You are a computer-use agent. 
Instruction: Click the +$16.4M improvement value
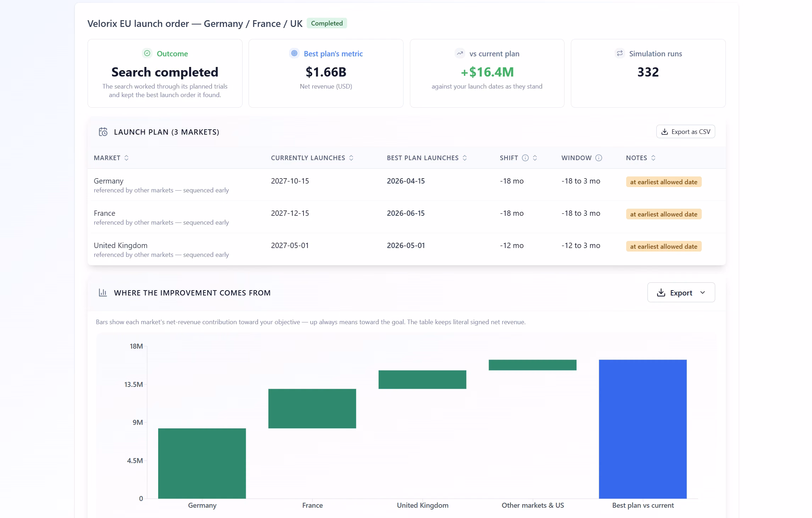coord(487,72)
